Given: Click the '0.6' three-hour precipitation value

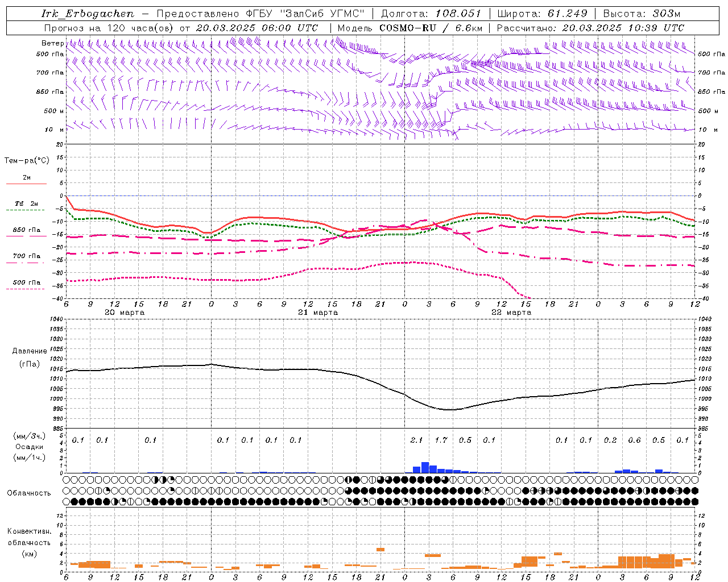Looking at the screenshot, I should pyautogui.click(x=634, y=440).
